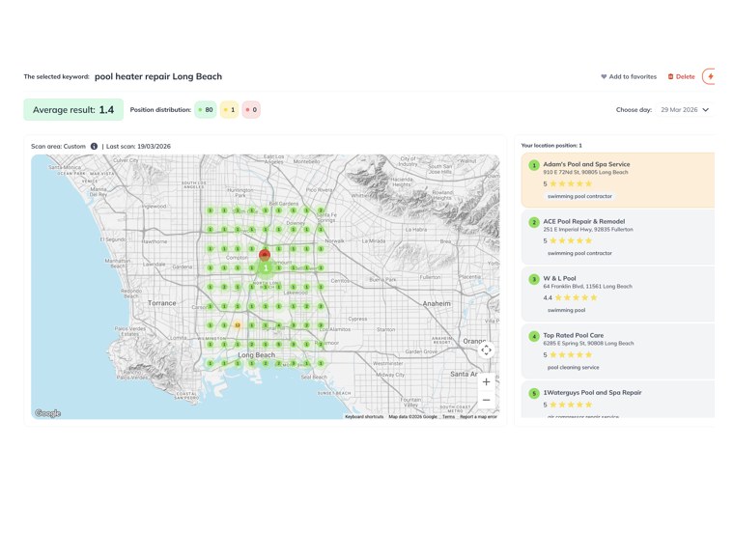Click the swimming pool tag under W & L Pool
This screenshot has width=734, height=560.
pos(566,310)
